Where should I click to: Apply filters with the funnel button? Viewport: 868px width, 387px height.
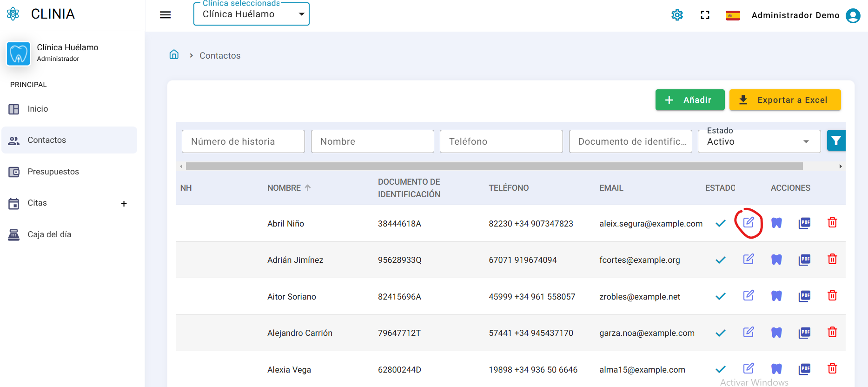[836, 140]
